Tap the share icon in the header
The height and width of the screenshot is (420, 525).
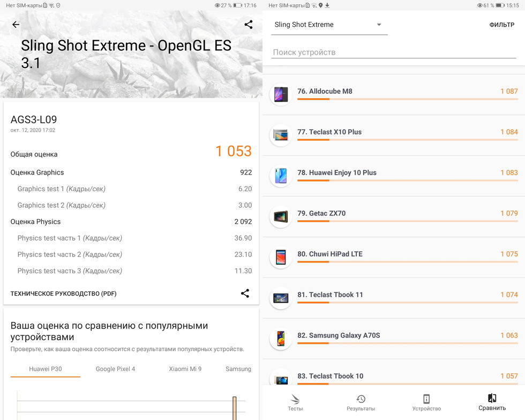[x=249, y=25]
